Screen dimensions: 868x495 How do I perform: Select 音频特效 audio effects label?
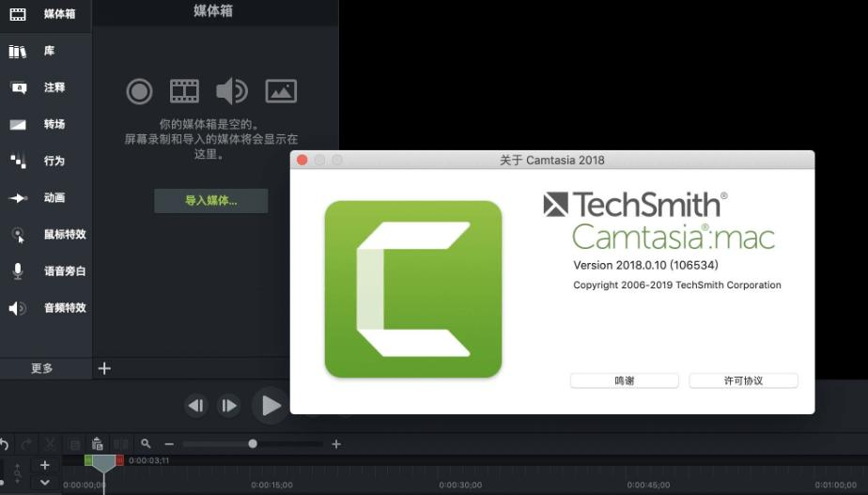pyautogui.click(x=66, y=308)
